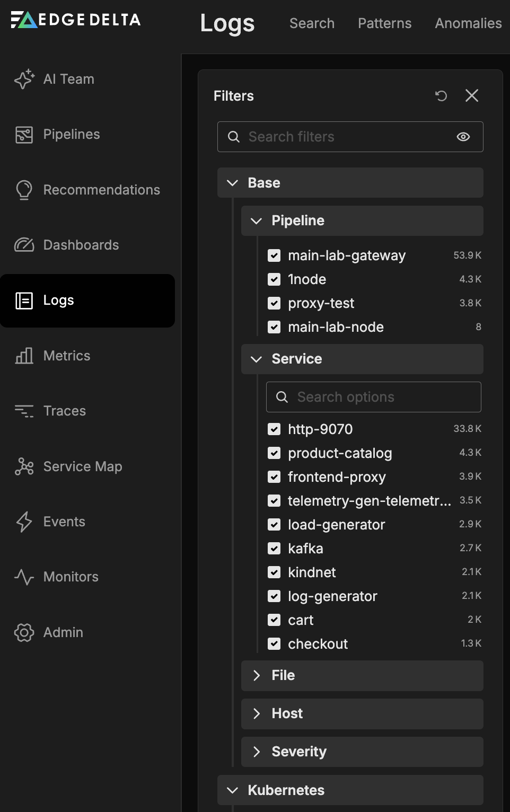Uncheck the checkout service option
Image resolution: width=510 pixels, height=812 pixels.
pos(274,644)
